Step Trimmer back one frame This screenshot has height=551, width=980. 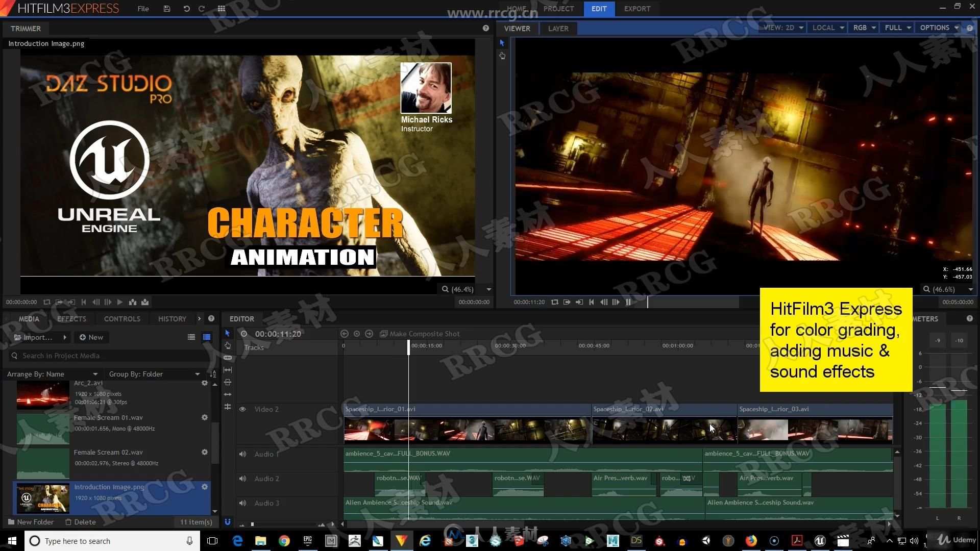[x=95, y=302]
